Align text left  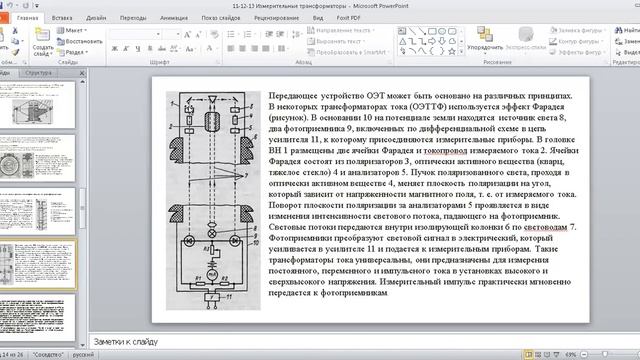[231, 49]
